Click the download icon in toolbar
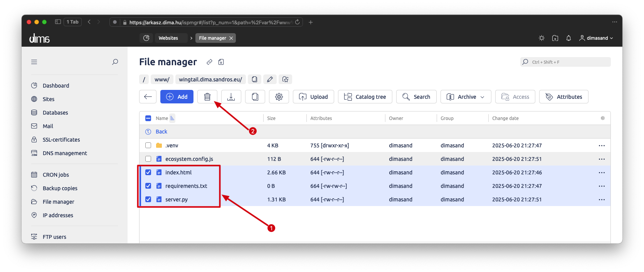This screenshot has height=272, width=644. (x=231, y=97)
